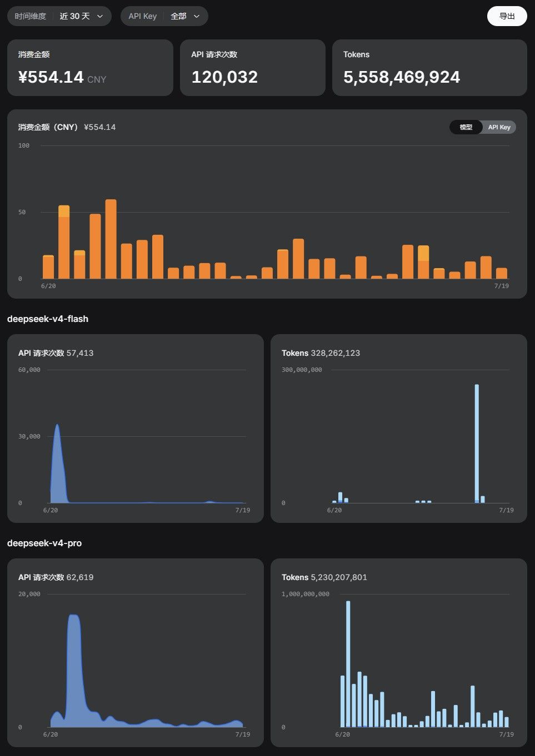Click the 20,000 axis label in the pro requests chart
The height and width of the screenshot is (756, 535).
29,594
